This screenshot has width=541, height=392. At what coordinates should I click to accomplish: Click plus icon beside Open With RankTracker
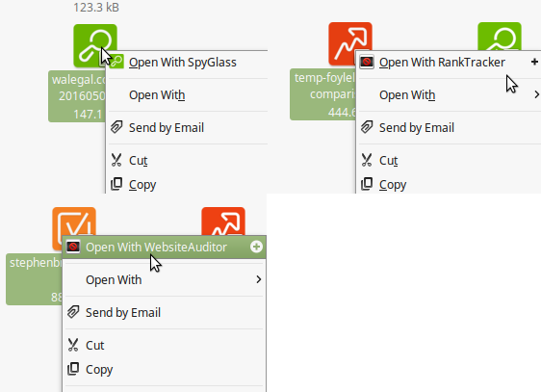coord(534,62)
